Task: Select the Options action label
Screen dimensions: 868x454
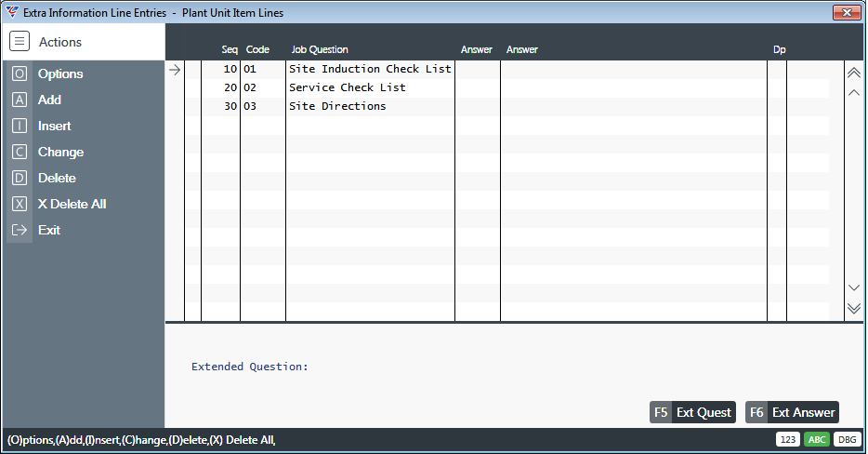Action: [x=60, y=73]
